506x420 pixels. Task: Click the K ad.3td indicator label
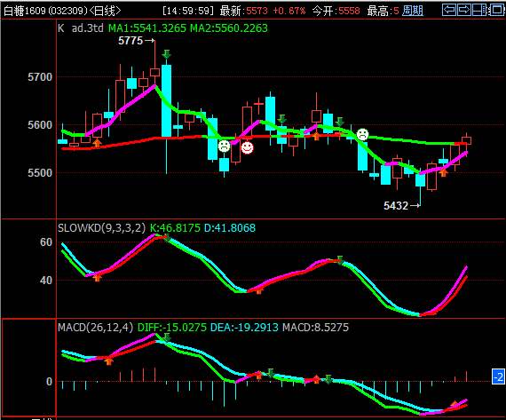81,28
